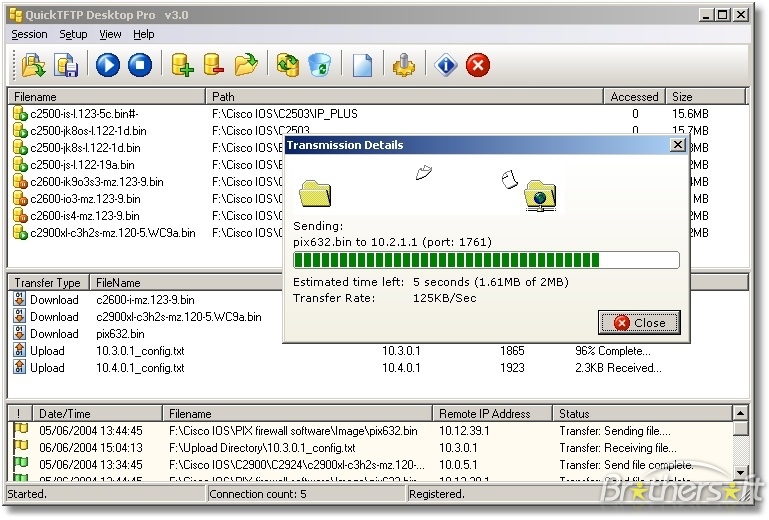Open the View menu
This screenshot has height=520, width=769.
point(110,34)
